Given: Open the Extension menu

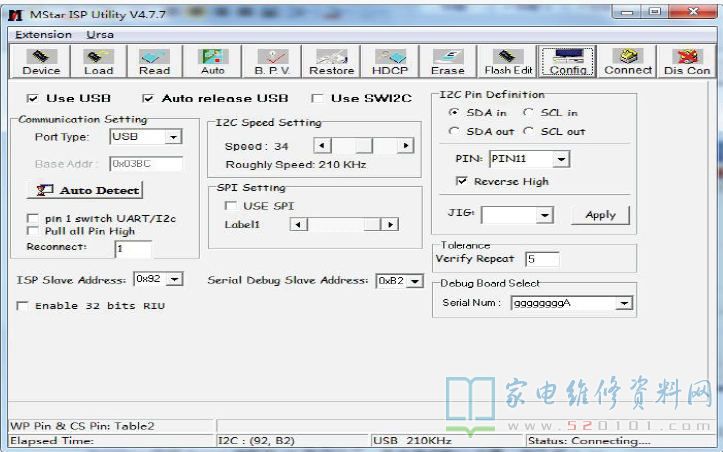Looking at the screenshot, I should coord(43,35).
